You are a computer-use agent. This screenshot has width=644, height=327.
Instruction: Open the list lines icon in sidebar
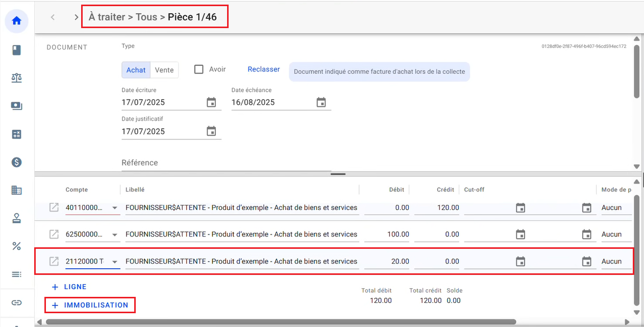coord(16,274)
